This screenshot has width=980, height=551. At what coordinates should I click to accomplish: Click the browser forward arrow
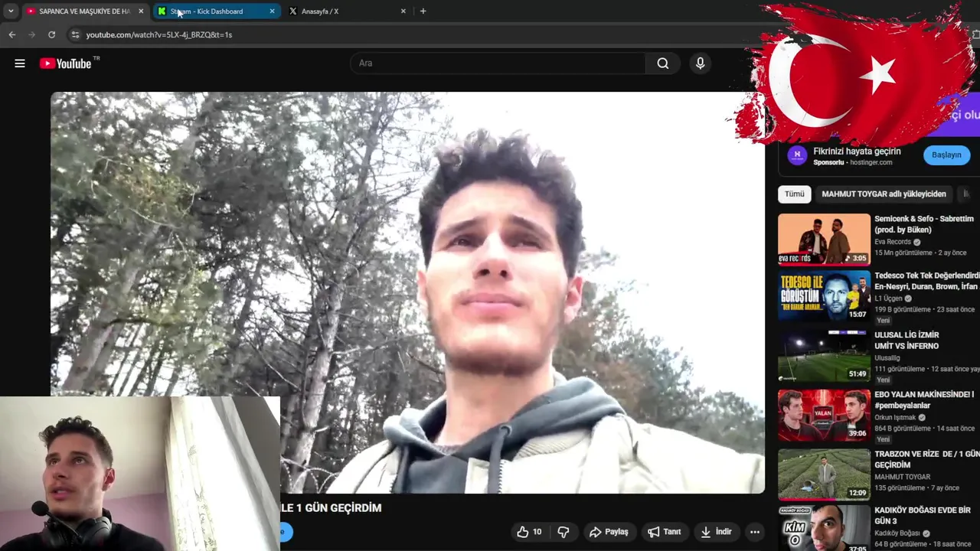(31, 34)
